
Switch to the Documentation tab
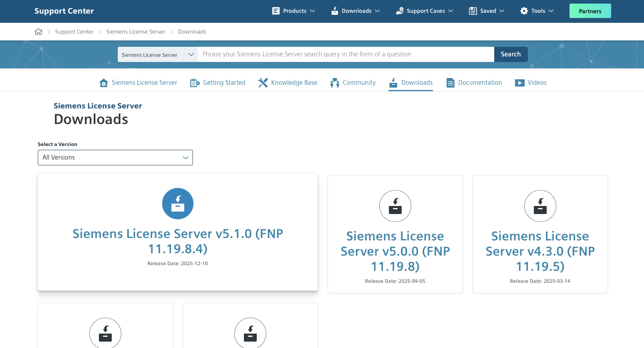click(x=474, y=83)
